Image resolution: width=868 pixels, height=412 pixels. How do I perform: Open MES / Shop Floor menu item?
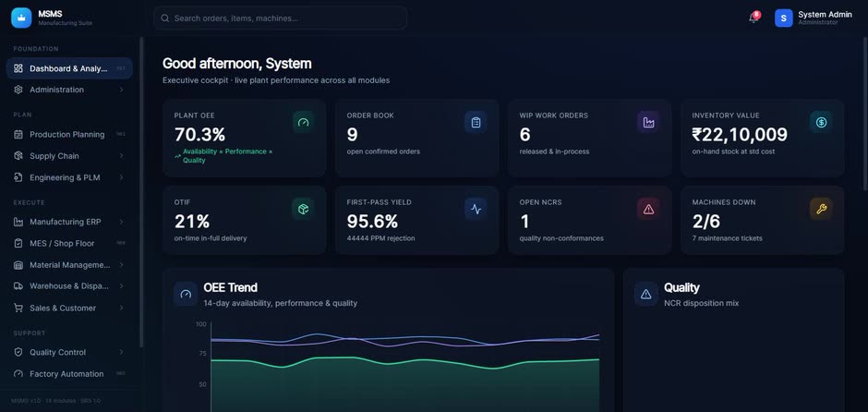[69, 243]
